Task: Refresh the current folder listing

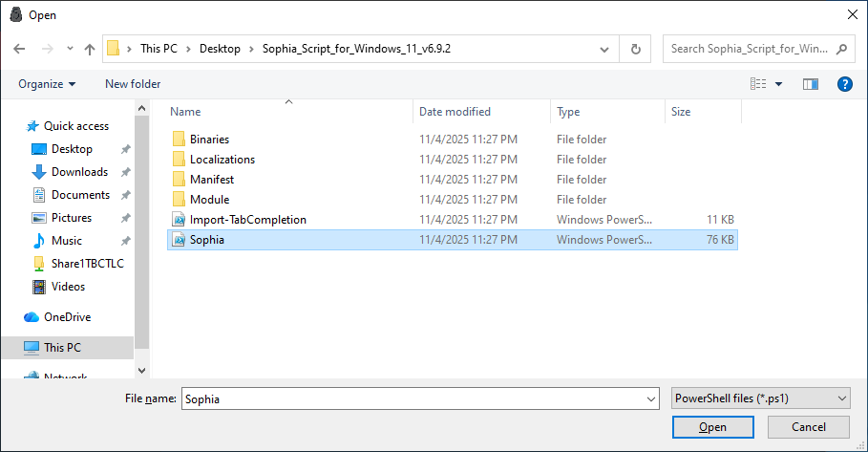Action: click(x=635, y=49)
